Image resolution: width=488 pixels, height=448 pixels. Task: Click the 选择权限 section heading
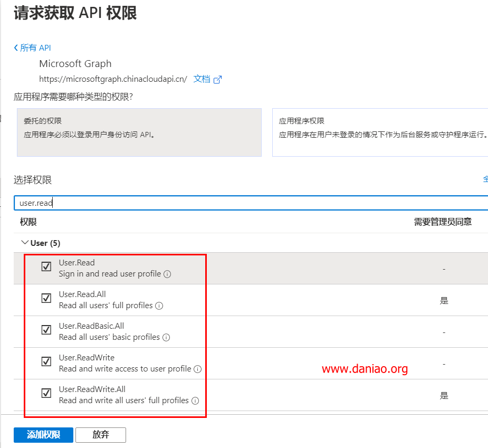point(33,180)
